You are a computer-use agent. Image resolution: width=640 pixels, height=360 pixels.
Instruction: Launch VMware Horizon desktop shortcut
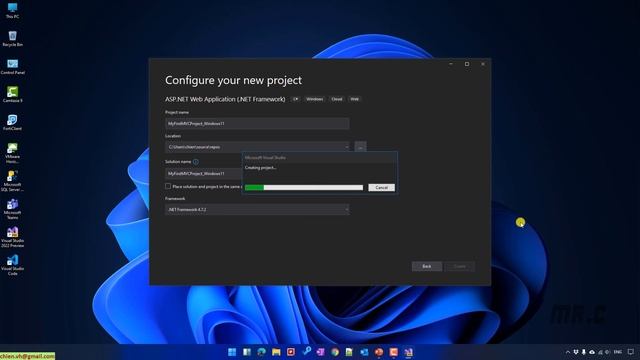(12, 153)
